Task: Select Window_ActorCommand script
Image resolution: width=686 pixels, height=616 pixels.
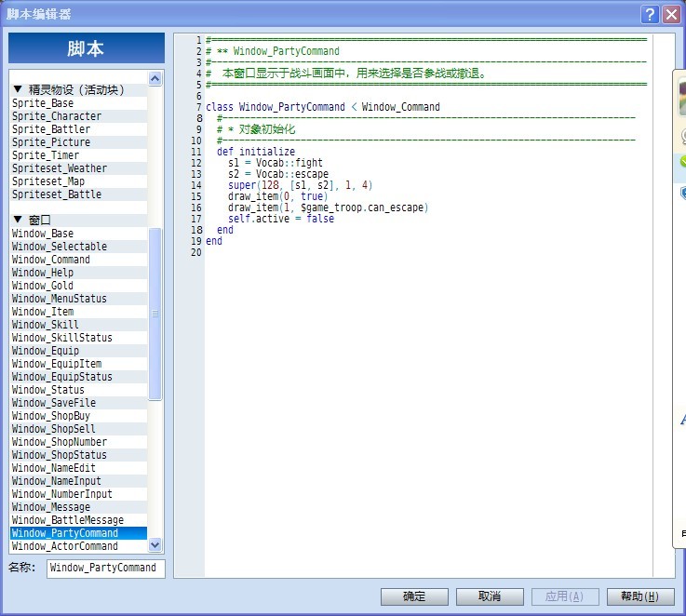Action: click(x=79, y=546)
